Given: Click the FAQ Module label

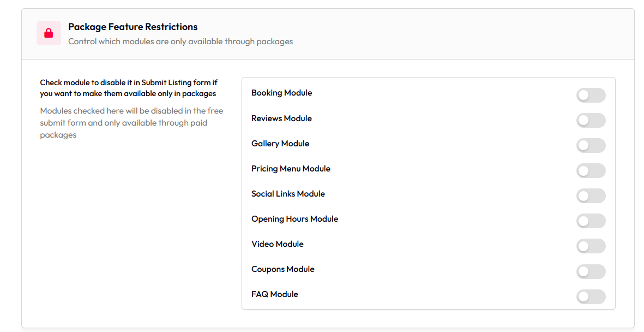Looking at the screenshot, I should (x=275, y=294).
